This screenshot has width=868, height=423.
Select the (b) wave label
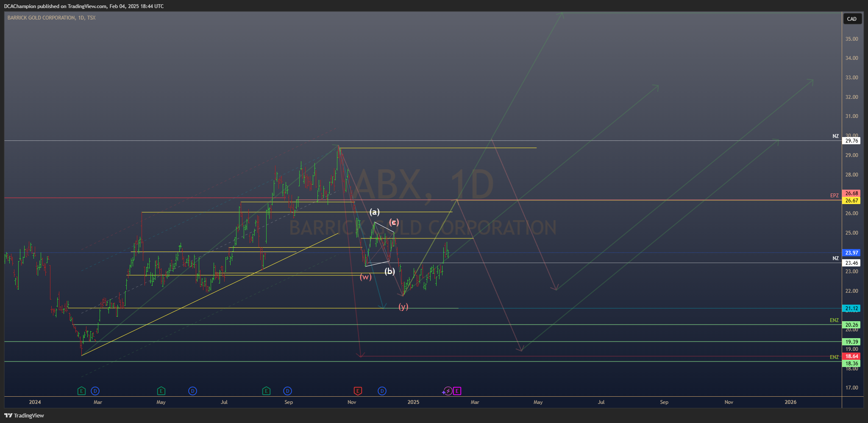389,271
